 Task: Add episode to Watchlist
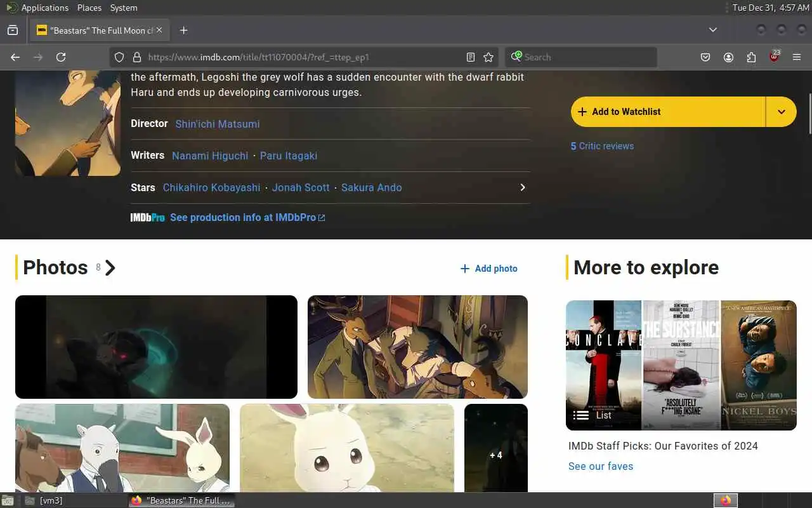coord(668,112)
